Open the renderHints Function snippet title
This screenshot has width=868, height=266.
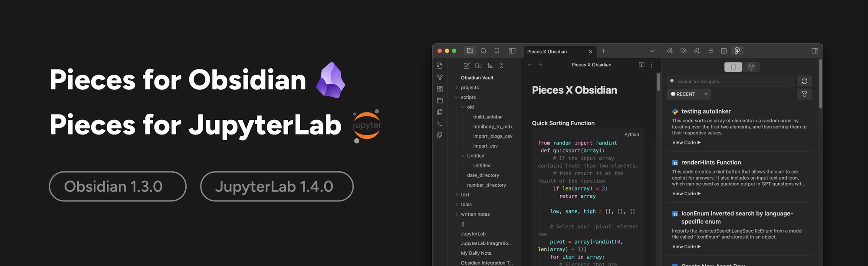(x=711, y=163)
